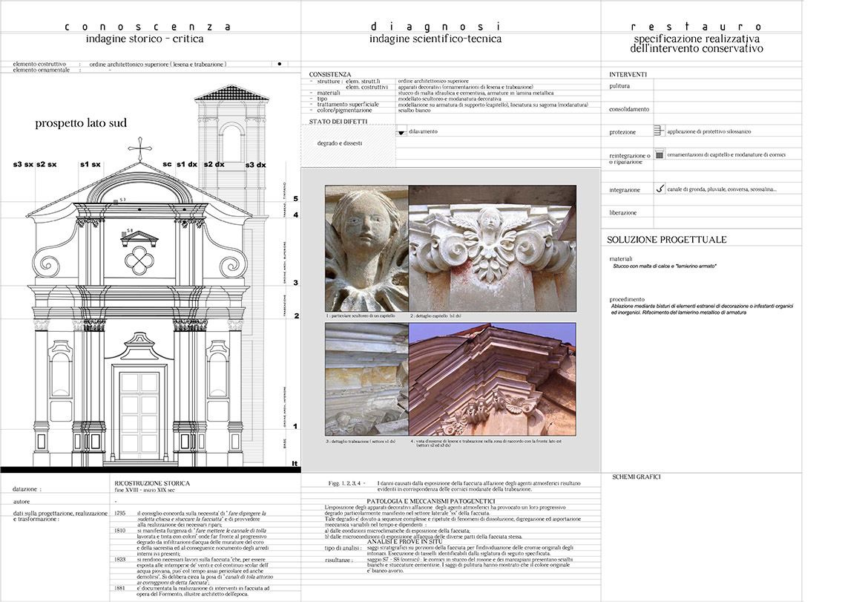Screen dimensions: 868x602
Task: Click the bell tower arched opening
Action: 231,146
